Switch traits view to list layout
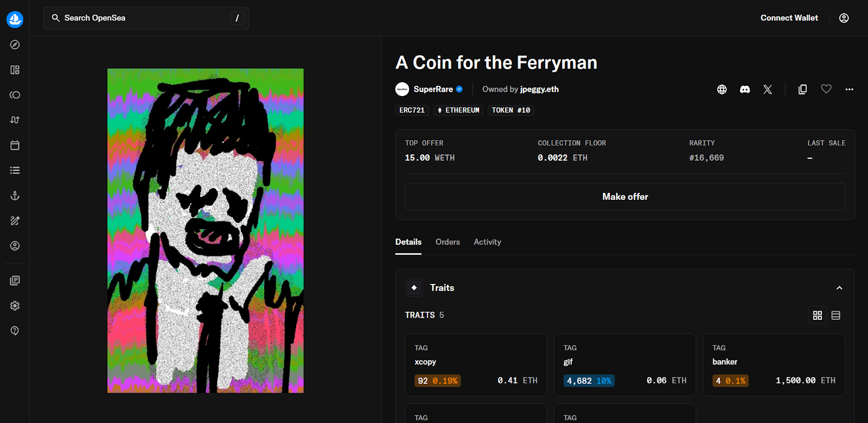This screenshot has width=868, height=423. (x=835, y=315)
